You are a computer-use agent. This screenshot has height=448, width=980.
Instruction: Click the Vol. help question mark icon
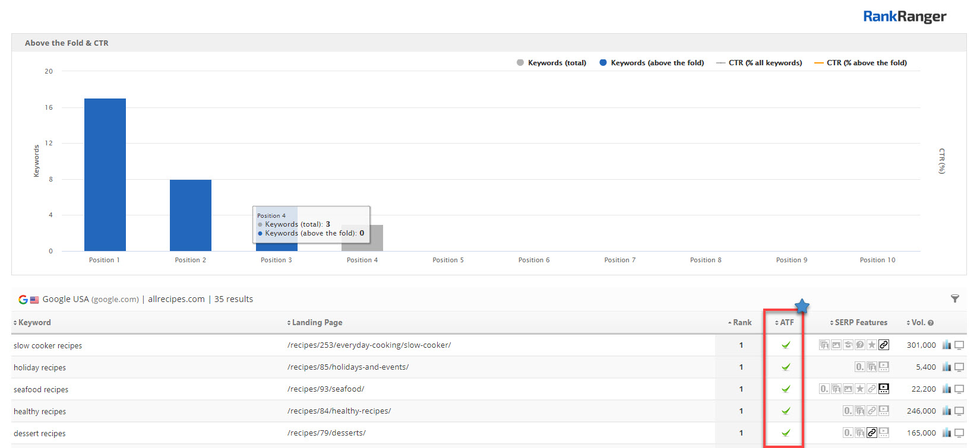[x=931, y=323]
